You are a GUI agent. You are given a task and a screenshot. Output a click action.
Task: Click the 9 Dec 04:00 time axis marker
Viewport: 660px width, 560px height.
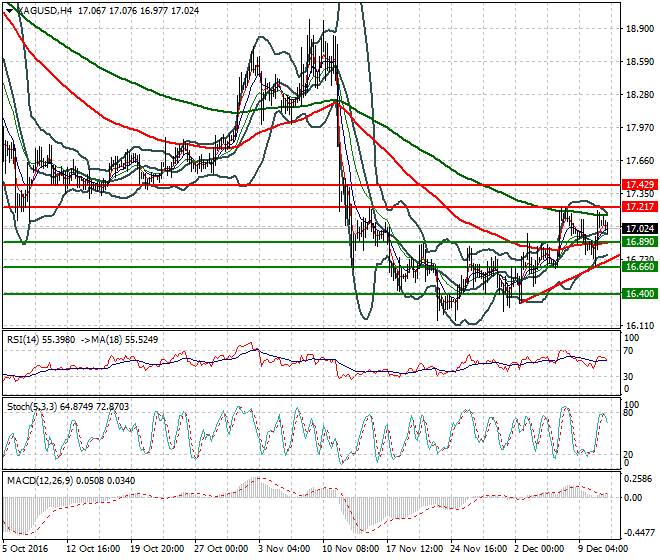pyautogui.click(x=603, y=549)
